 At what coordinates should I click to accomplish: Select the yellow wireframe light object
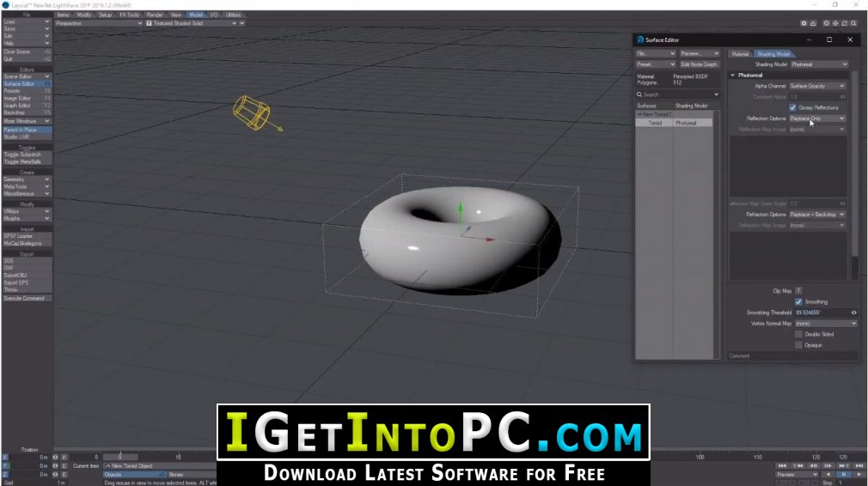tap(252, 112)
